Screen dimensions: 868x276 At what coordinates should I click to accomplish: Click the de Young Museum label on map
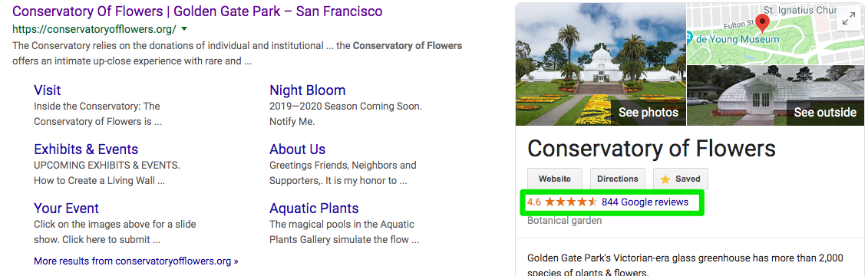737,39
